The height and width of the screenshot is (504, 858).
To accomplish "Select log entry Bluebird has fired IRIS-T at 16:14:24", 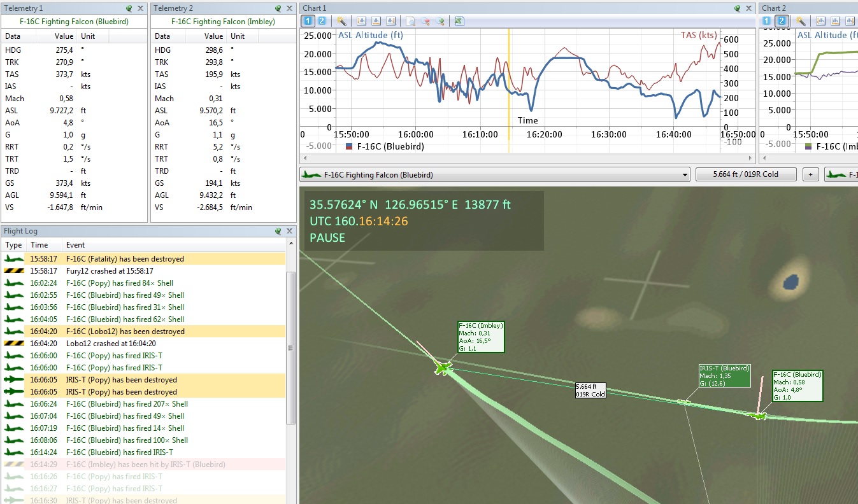I will [x=143, y=452].
